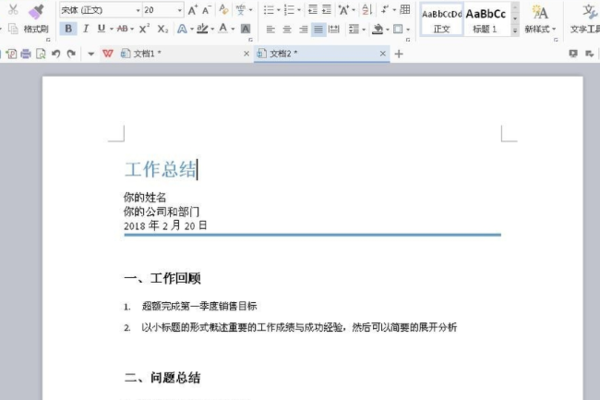This screenshot has width=600, height=400.
Task: Click the sort icon
Action: tap(367, 10)
